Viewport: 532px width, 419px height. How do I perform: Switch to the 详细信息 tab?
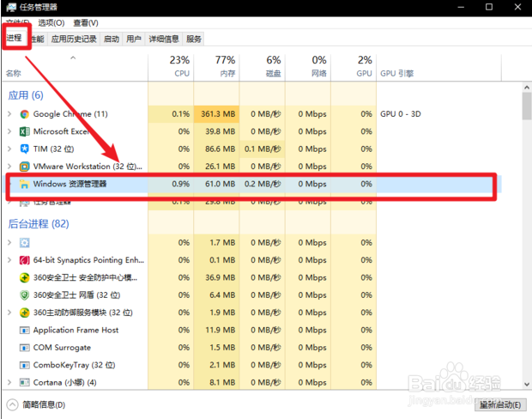164,39
